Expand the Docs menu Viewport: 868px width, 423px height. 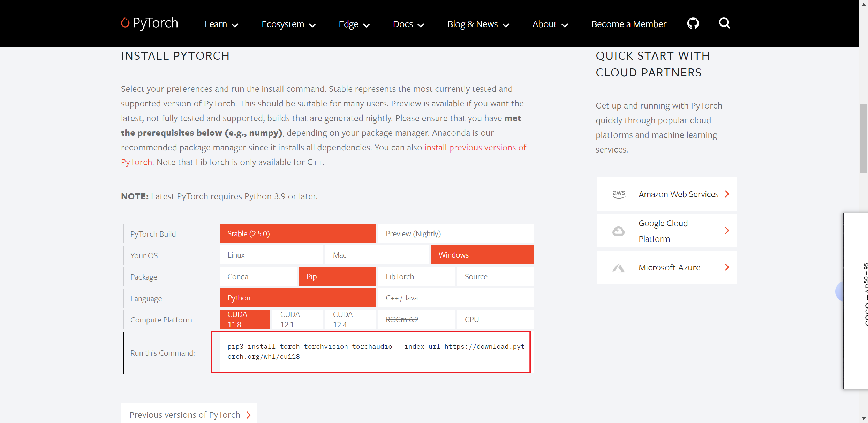408,24
